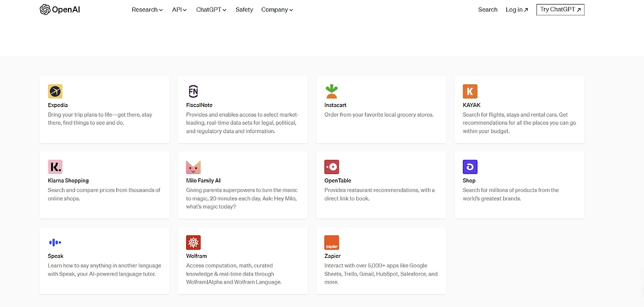The image size is (644, 307).
Task: Click 'Search for flights, stays and rental cars' text
Action: 519,123
